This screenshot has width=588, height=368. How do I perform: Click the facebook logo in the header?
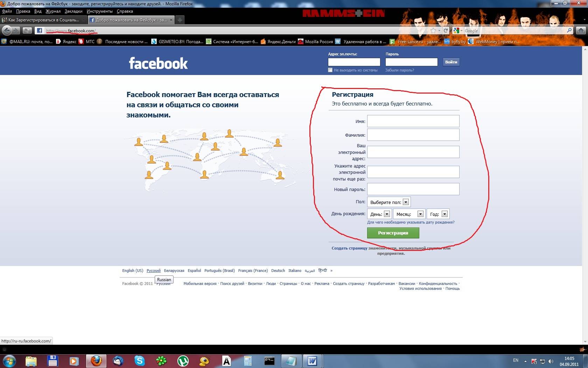coord(158,63)
